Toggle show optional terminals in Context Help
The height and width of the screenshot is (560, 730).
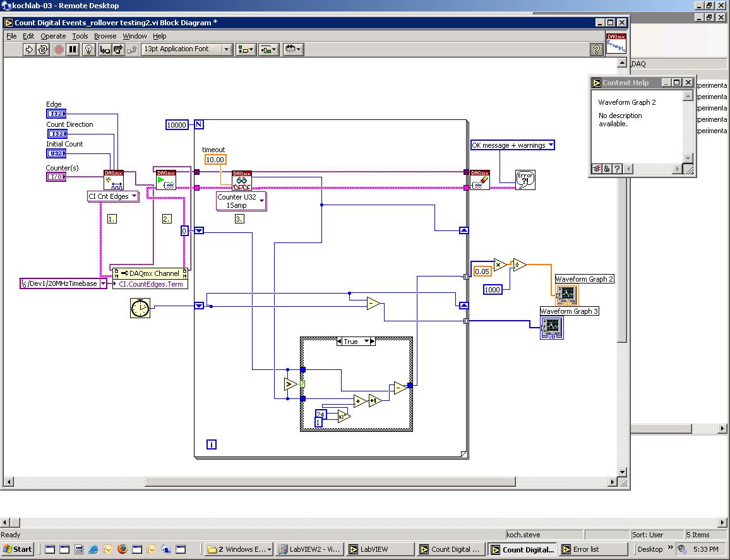[x=595, y=169]
